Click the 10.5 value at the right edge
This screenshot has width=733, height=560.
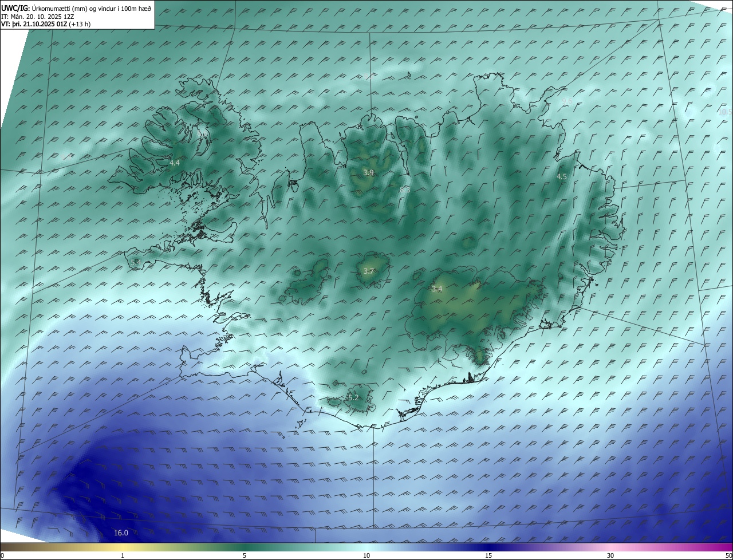coord(725,112)
